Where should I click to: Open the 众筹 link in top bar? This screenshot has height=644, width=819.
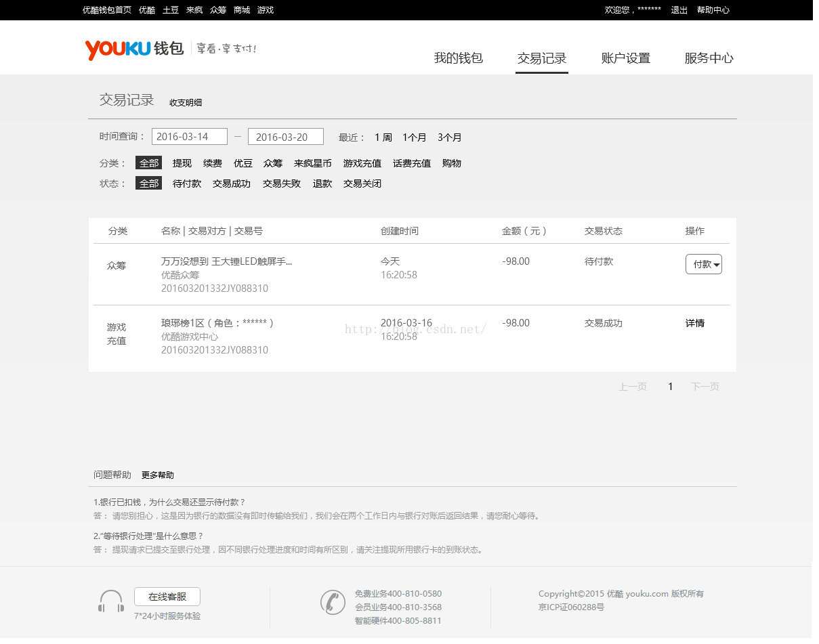coord(218,10)
